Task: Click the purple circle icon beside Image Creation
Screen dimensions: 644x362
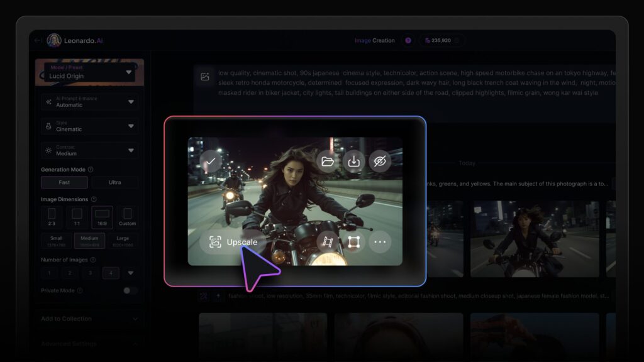Action: (x=408, y=40)
